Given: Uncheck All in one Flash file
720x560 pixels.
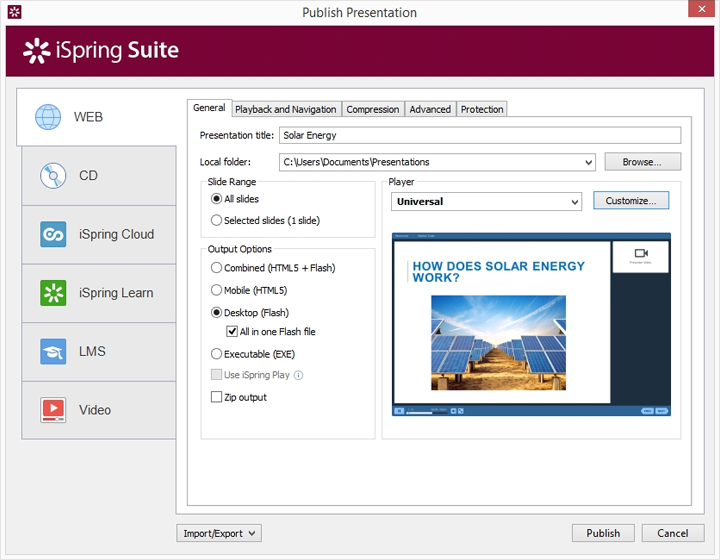Looking at the screenshot, I should (232, 331).
